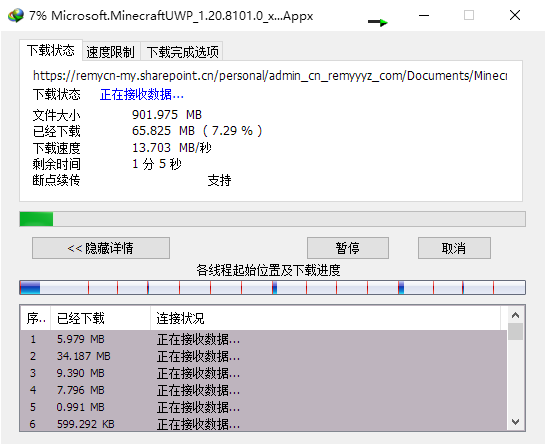Select connection row 6 with 599.292 KB

coord(264,424)
